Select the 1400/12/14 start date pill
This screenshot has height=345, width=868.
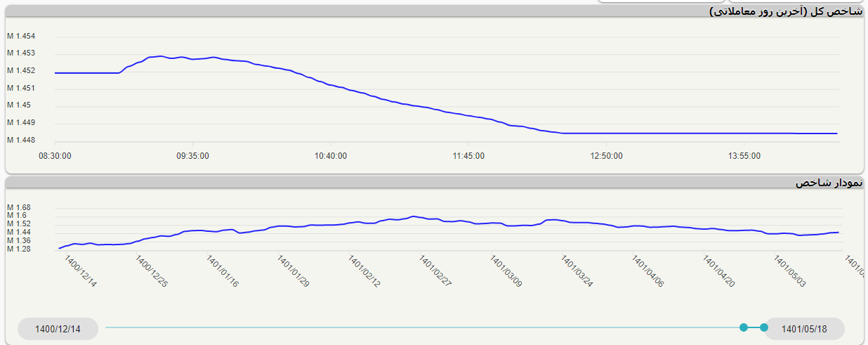click(x=58, y=329)
